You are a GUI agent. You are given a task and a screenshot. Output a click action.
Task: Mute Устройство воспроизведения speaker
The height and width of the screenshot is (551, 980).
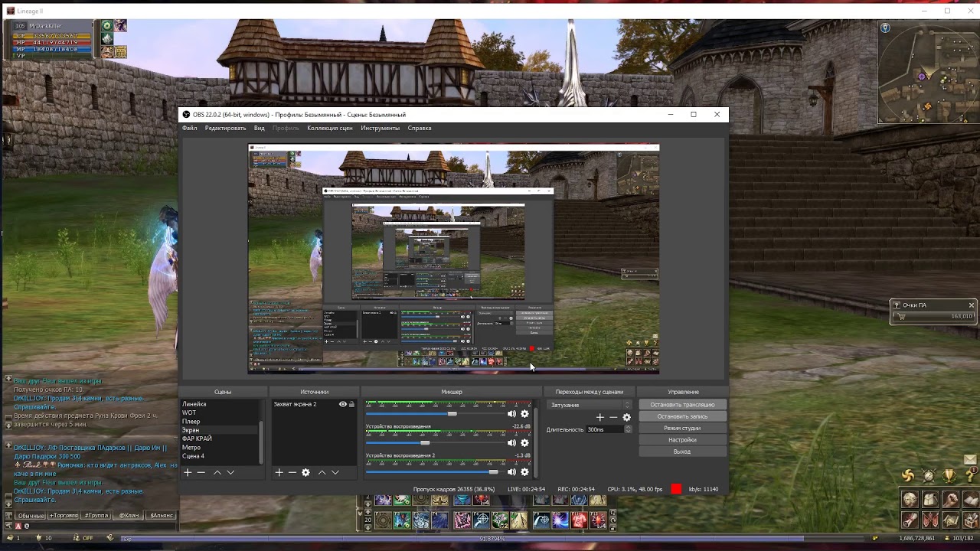[x=511, y=442]
